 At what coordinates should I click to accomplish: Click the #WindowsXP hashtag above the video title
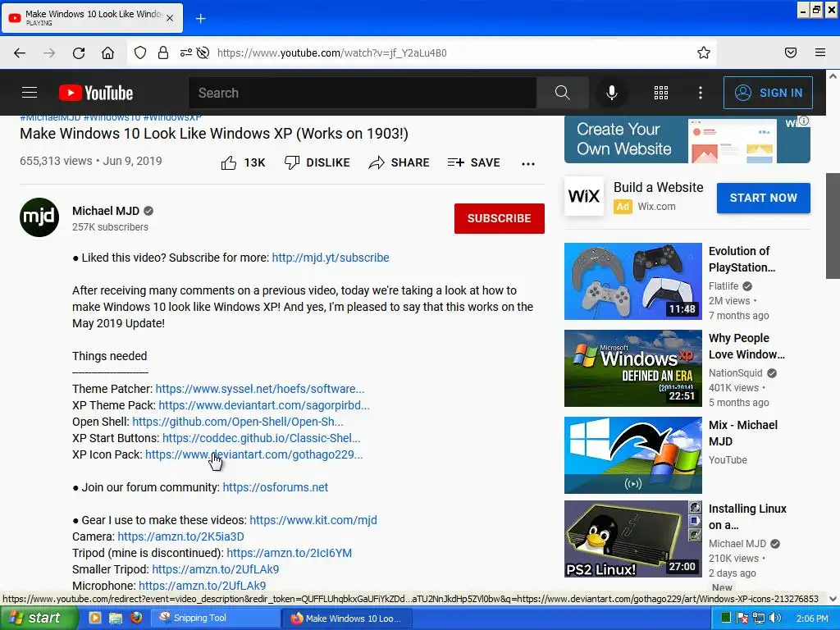172,117
